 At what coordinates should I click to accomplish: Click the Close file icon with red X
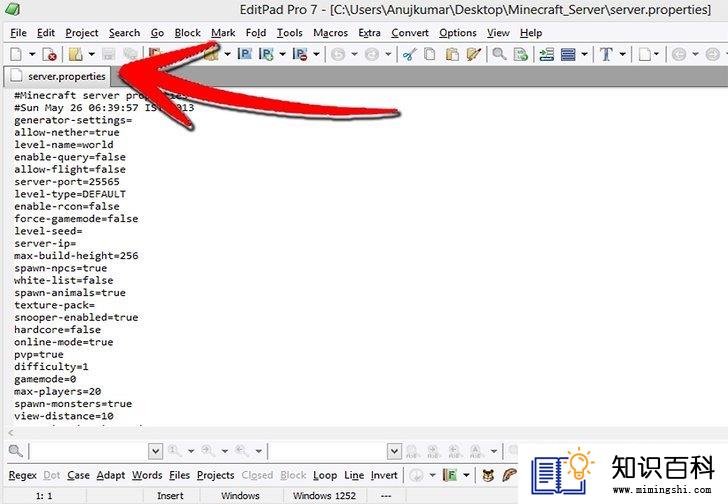49,54
